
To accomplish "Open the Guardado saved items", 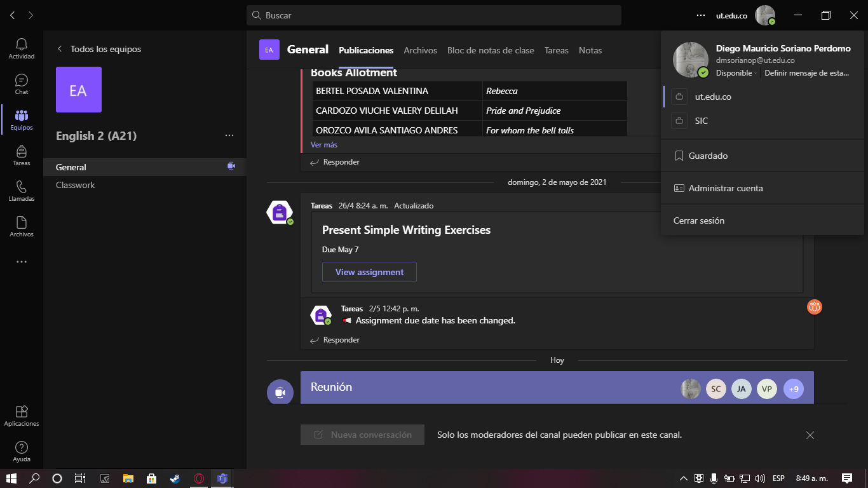I will tap(763, 156).
